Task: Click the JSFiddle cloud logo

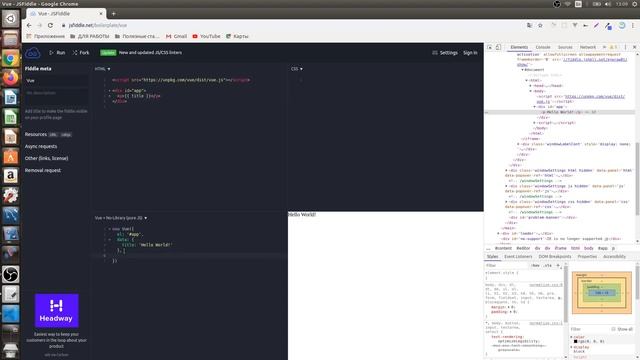Action: (x=33, y=53)
